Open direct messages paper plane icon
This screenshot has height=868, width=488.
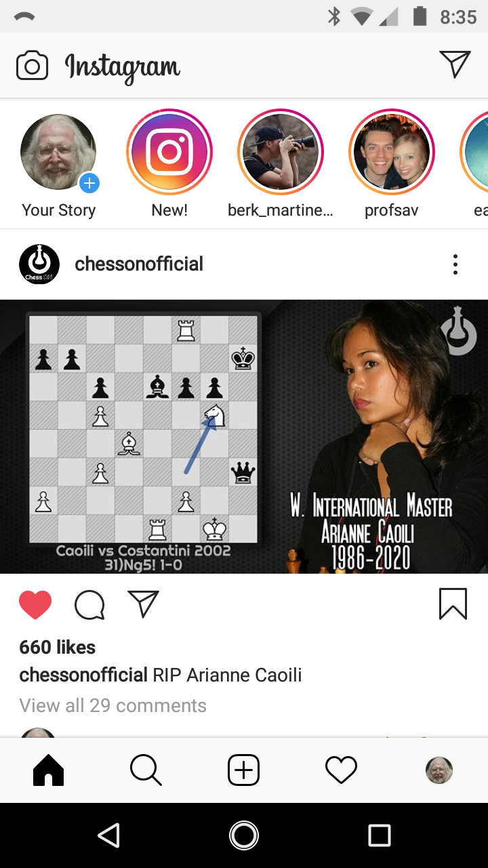[455, 64]
